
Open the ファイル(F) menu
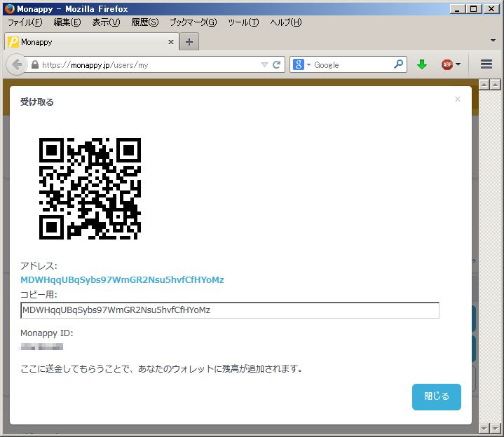click(x=25, y=22)
